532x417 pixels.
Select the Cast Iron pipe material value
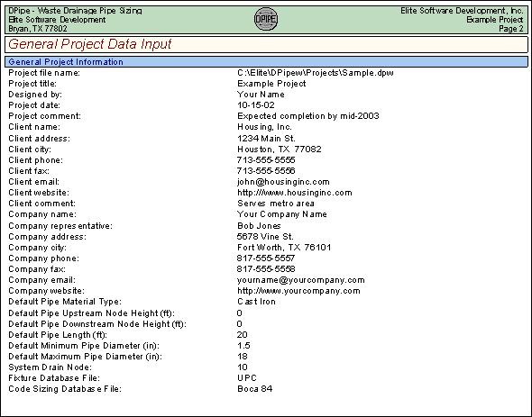(x=256, y=302)
